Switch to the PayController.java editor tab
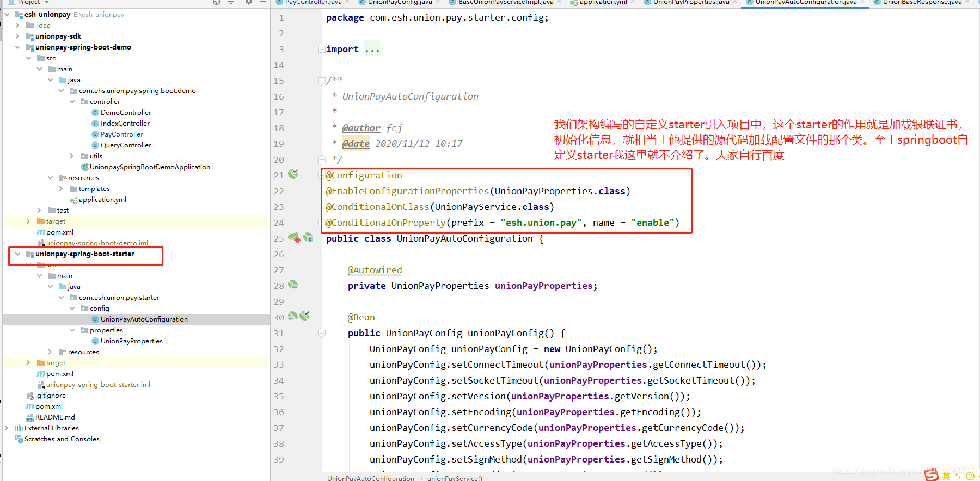980x481 pixels. (x=313, y=2)
